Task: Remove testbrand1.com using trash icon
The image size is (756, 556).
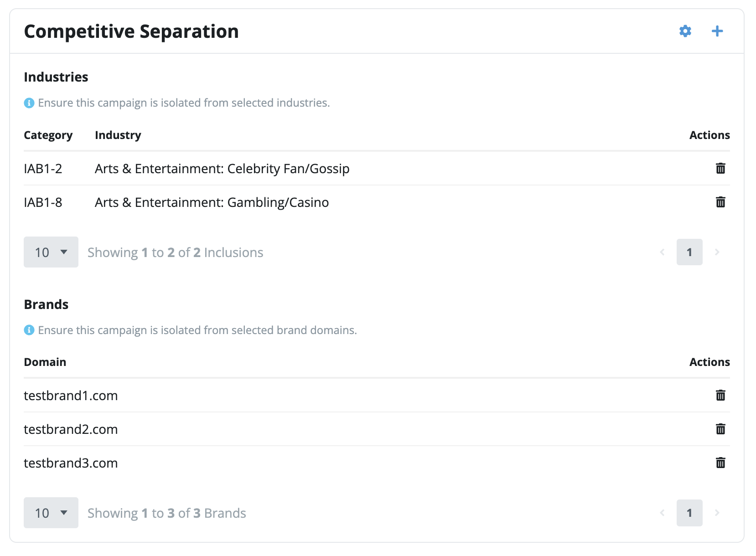Action: (x=720, y=395)
